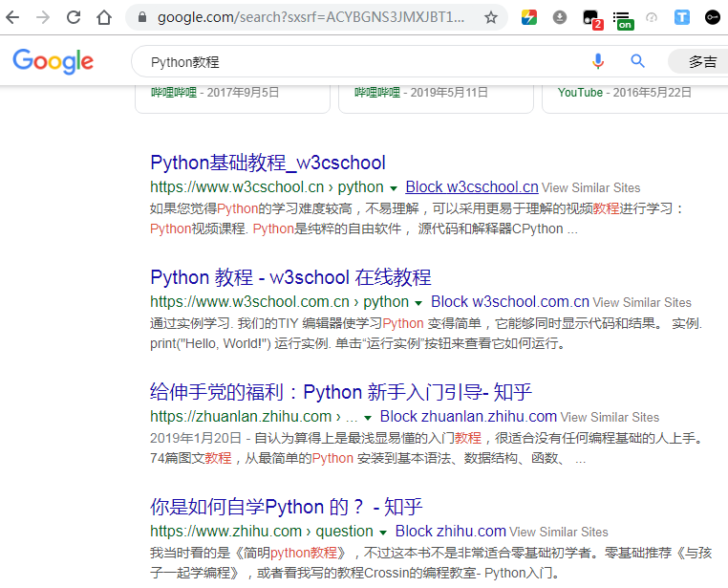Open the 哔哩哔哩 2017年9月5日 video card
Image resolution: width=728 pixels, height=588 pixels.
(x=232, y=98)
